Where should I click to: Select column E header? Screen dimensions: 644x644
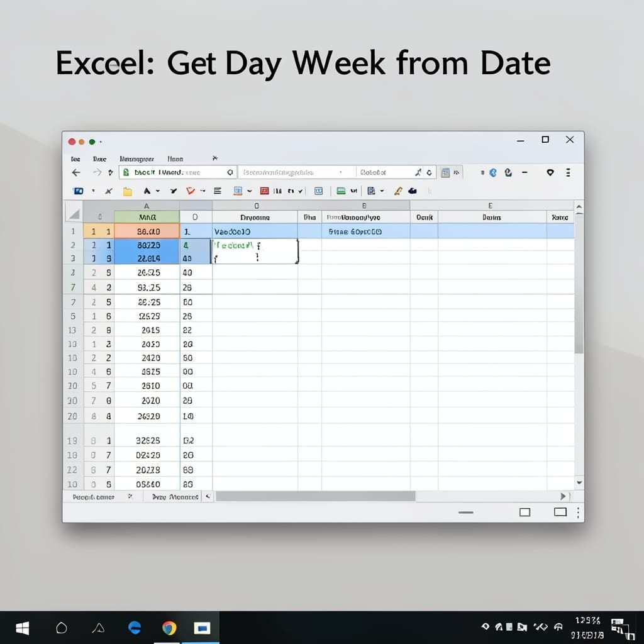point(490,206)
